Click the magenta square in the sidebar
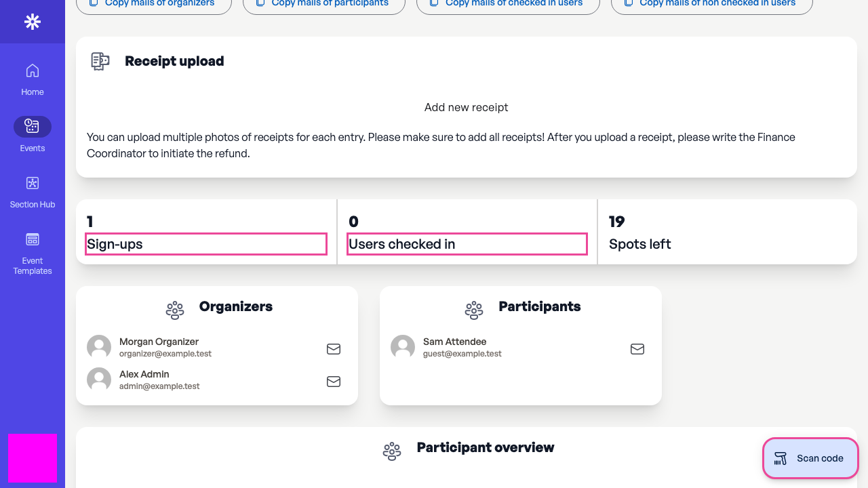This screenshot has width=868, height=488. tap(32, 458)
